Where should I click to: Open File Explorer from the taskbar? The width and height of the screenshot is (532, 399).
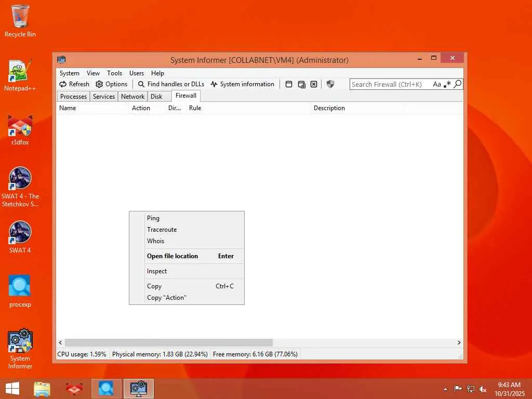[42, 389]
